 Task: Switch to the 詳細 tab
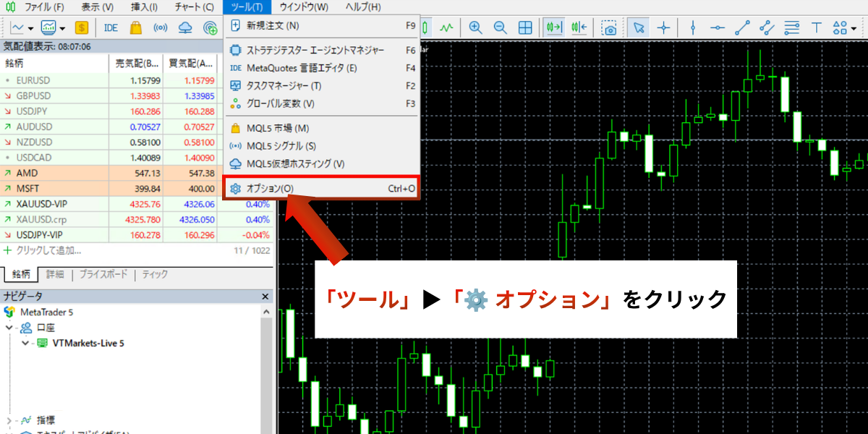pos(55,274)
